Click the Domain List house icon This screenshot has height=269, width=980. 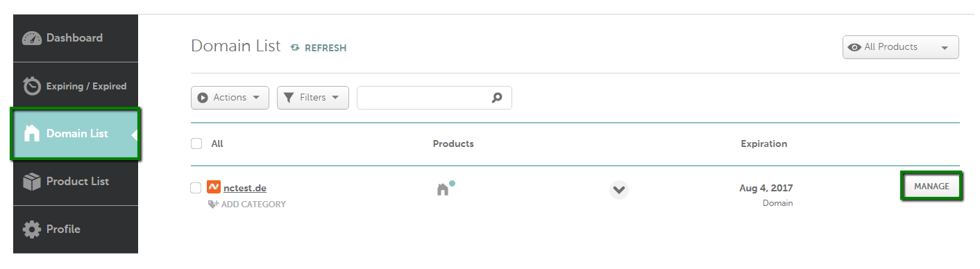[x=32, y=133]
